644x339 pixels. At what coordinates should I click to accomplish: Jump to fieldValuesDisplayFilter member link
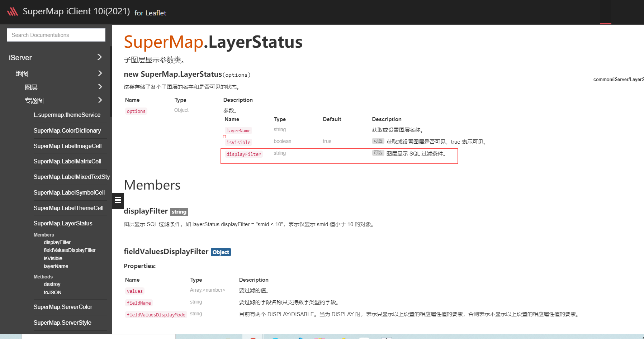pyautogui.click(x=70, y=250)
